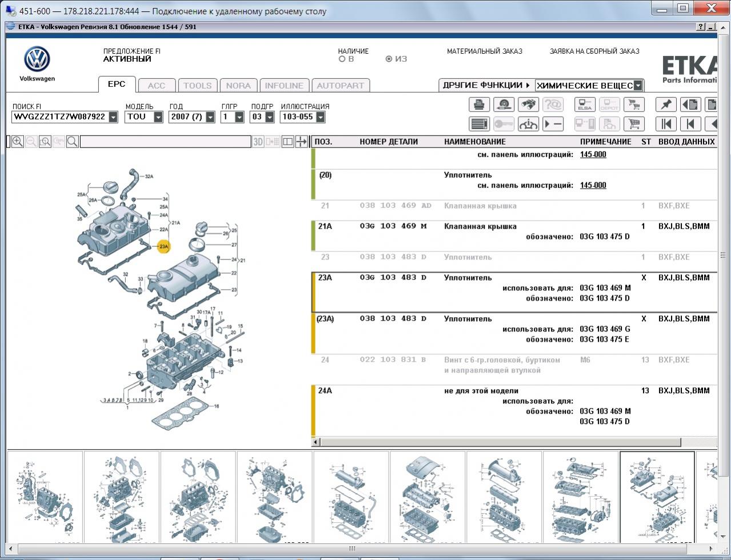Click the panel divider move icon
731x560 pixels.
[301, 142]
